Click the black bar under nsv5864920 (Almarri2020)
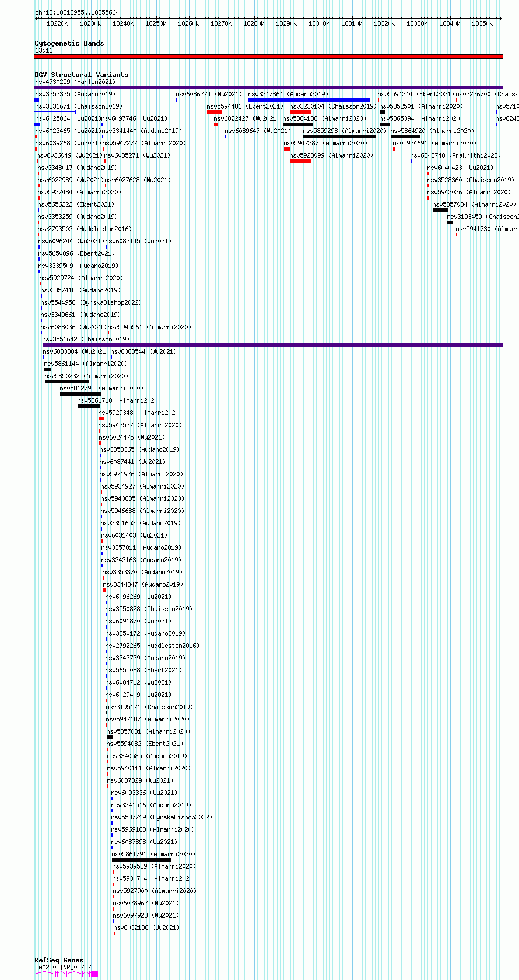Viewport: 519px width, 980px height. (x=405, y=137)
